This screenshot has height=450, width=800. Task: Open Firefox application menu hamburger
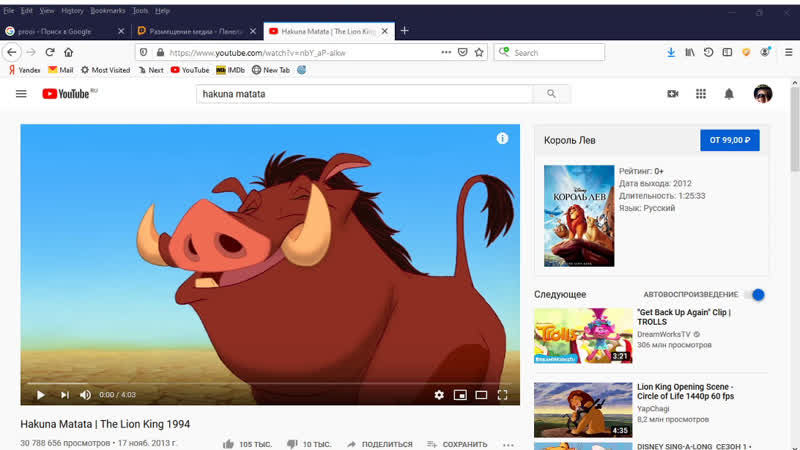[x=789, y=52]
